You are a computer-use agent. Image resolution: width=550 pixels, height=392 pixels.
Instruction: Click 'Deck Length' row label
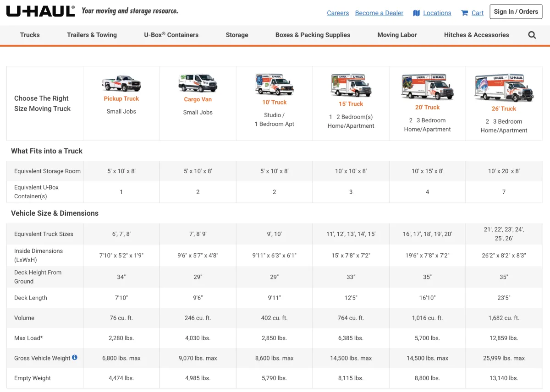(31, 298)
